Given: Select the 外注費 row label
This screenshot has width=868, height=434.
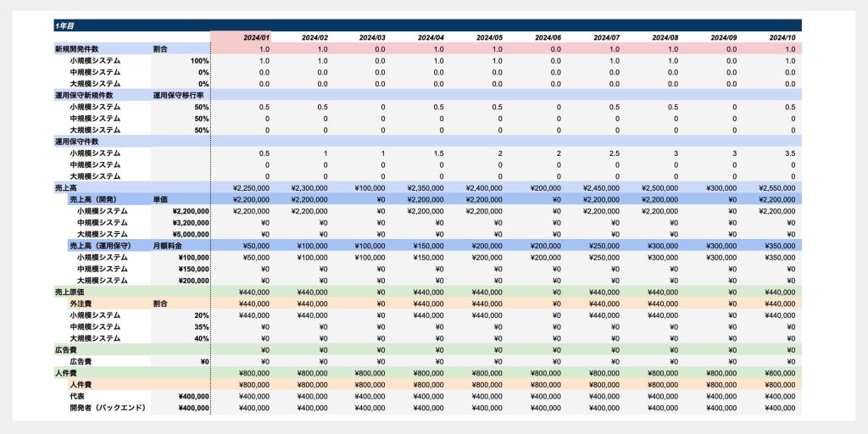Looking at the screenshot, I should [83, 303].
